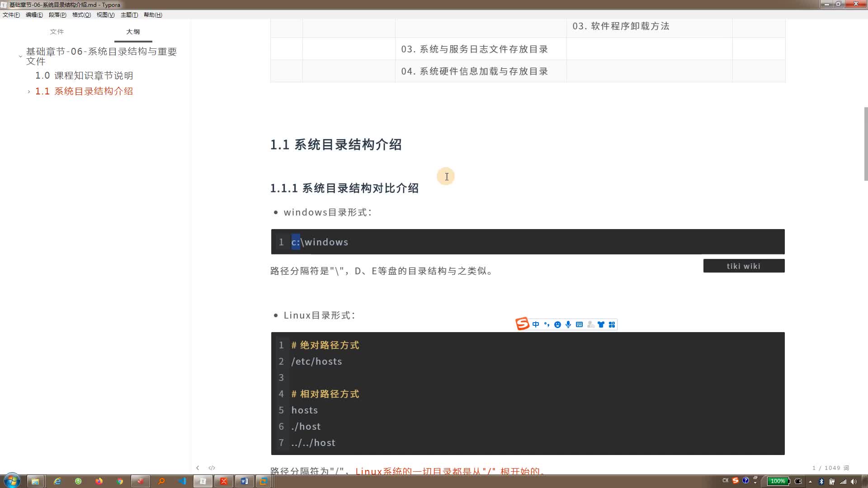Open the red bird app in taskbar
The width and height of the screenshot is (868, 488).
141,481
